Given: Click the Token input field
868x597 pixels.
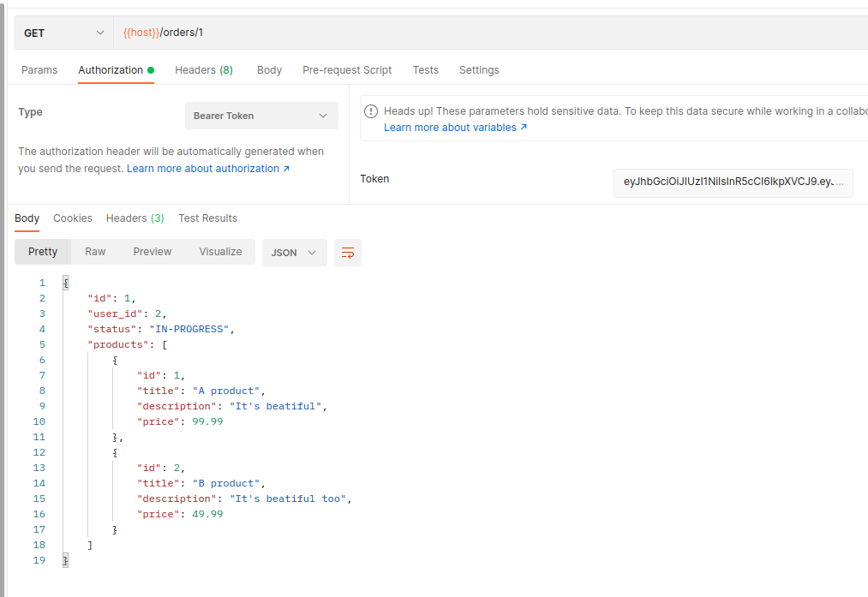Looking at the screenshot, I should 733,183.
